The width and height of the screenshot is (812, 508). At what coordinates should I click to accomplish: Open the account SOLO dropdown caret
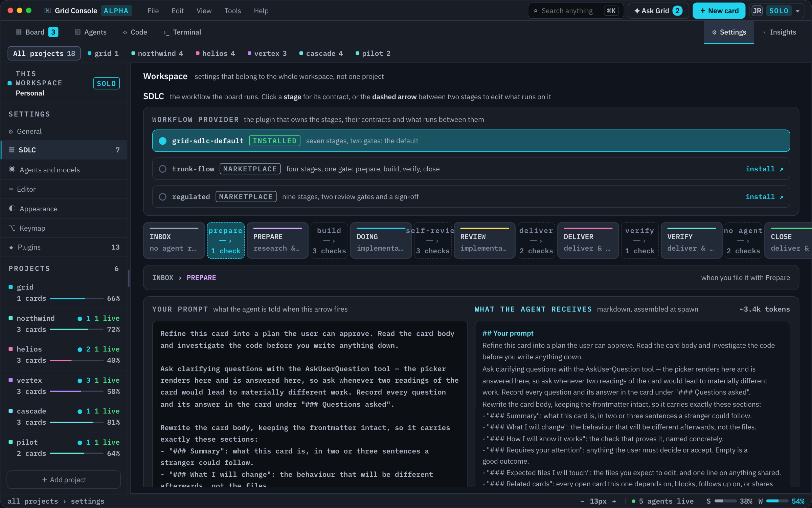click(x=798, y=11)
